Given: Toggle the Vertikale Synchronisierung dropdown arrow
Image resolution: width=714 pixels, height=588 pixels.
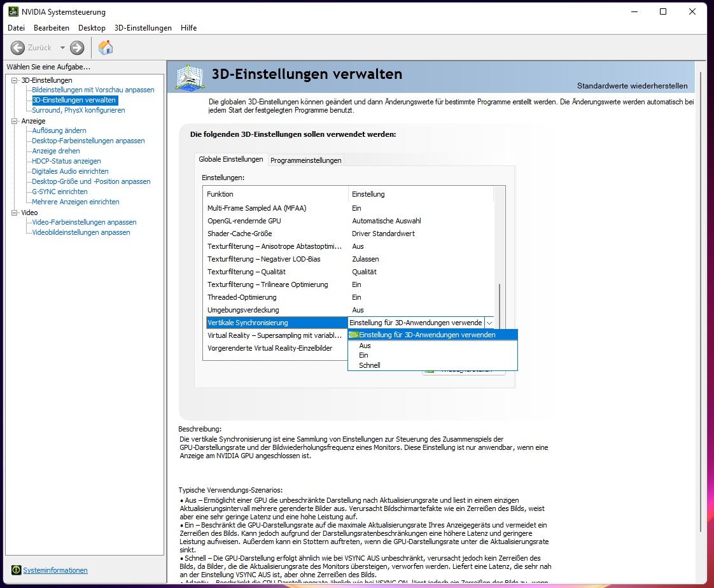Looking at the screenshot, I should (x=489, y=323).
